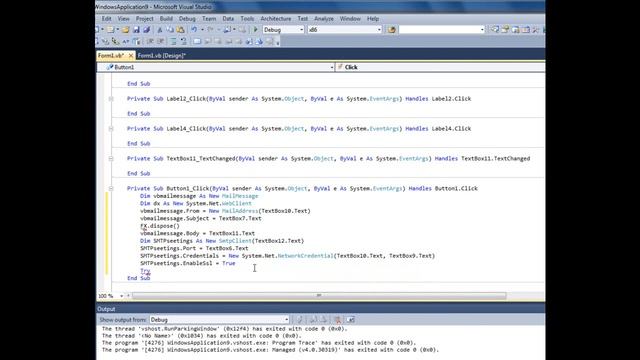The image size is (640, 360).
Task: Close the Form1.vb tab
Action: 131,56
